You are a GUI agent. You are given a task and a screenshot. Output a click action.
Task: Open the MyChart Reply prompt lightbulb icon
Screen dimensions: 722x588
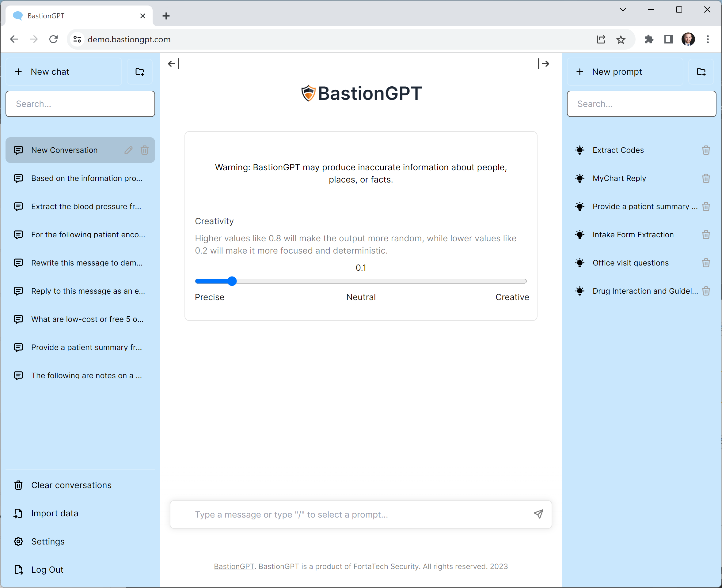click(579, 178)
